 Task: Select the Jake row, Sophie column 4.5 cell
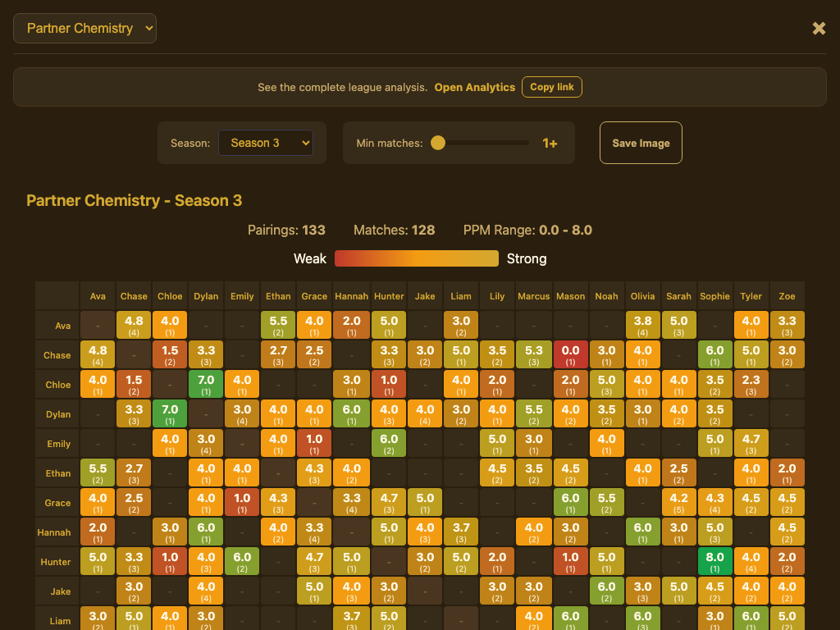pyautogui.click(x=714, y=591)
